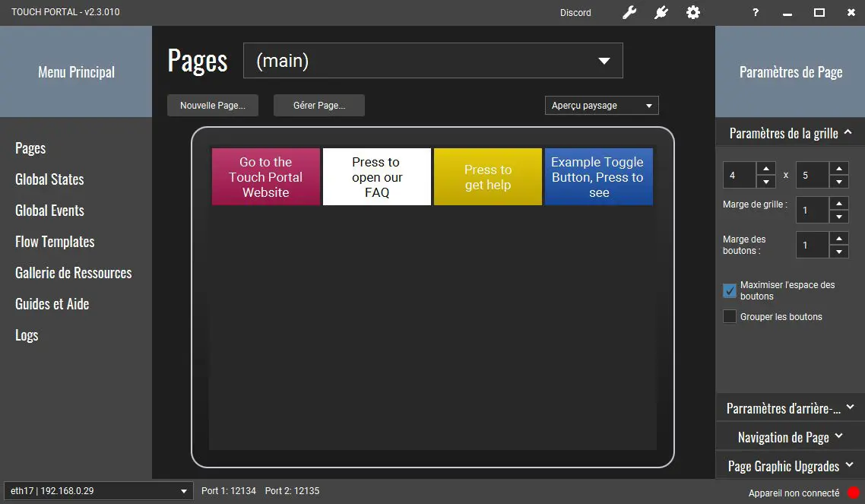This screenshot has width=865, height=504.
Task: Open Logs in left menu
Action: click(x=27, y=335)
